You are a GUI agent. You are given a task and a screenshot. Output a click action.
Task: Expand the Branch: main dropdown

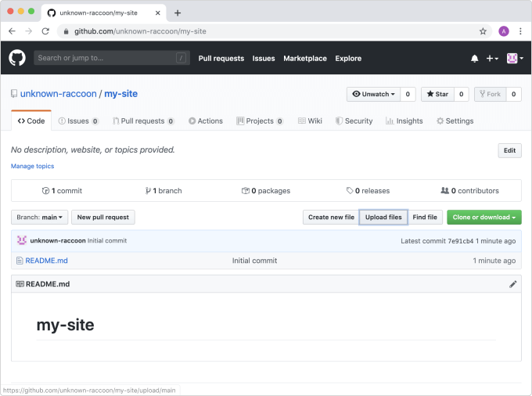click(x=40, y=217)
